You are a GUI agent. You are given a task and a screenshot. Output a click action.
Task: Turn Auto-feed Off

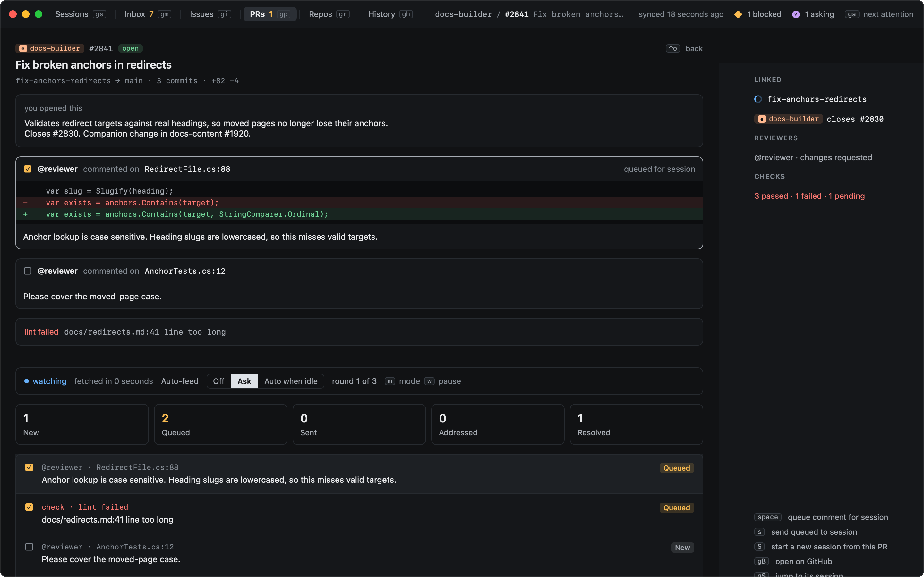(218, 381)
